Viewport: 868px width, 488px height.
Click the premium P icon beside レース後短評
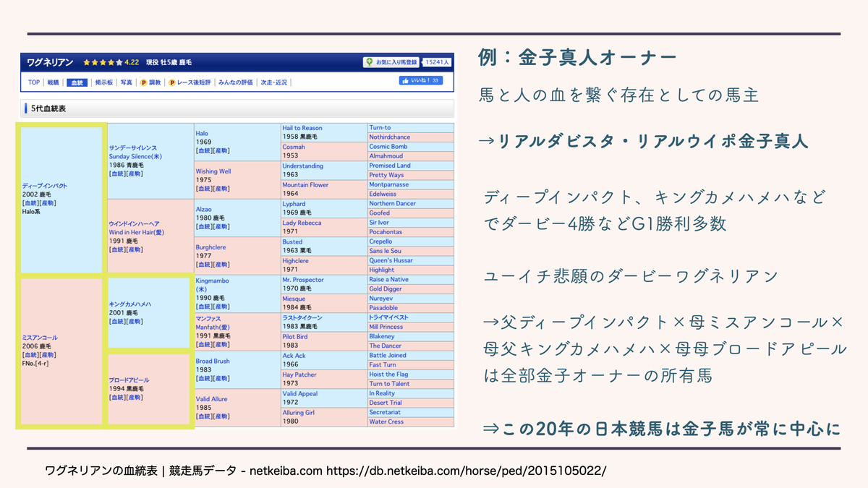pyautogui.click(x=171, y=82)
